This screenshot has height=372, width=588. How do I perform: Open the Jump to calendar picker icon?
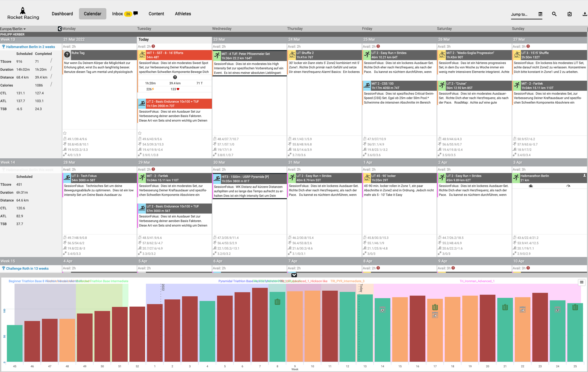(540, 14)
